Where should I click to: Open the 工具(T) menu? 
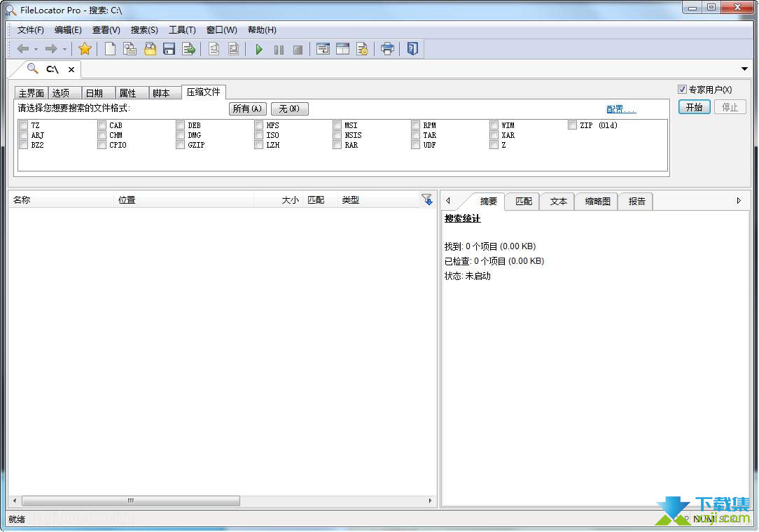click(182, 30)
